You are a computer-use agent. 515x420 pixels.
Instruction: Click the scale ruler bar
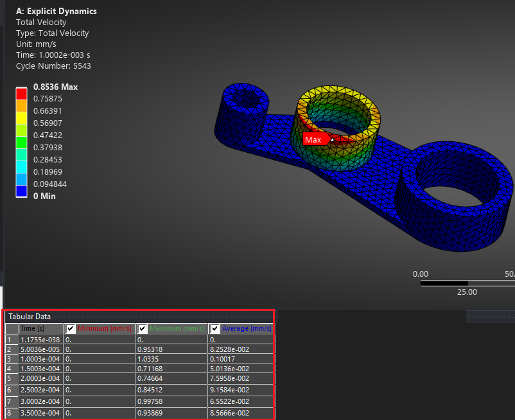(466, 282)
